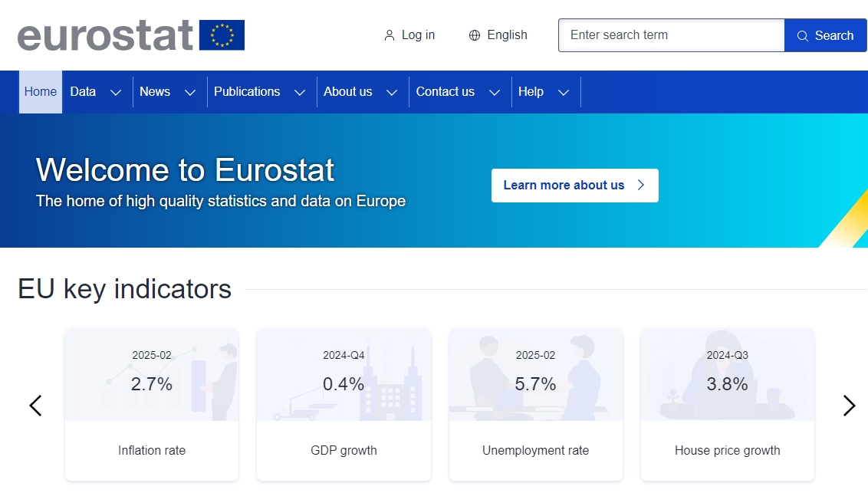Click the arrow icon inside Learn more about us

(641, 185)
